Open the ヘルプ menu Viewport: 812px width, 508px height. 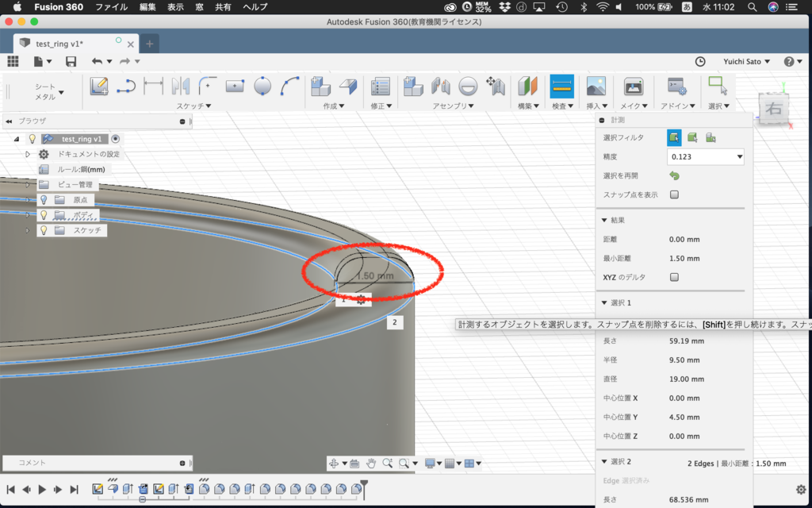pyautogui.click(x=255, y=6)
